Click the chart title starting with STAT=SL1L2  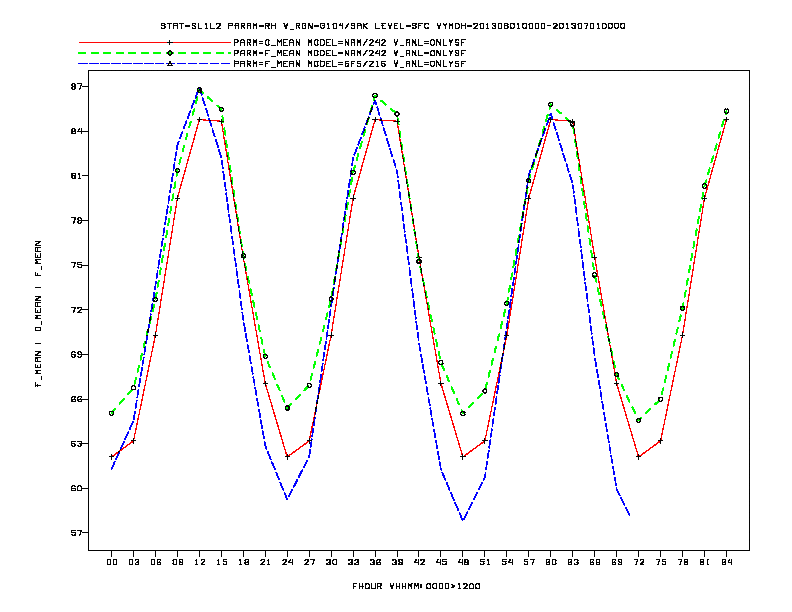pos(393,26)
